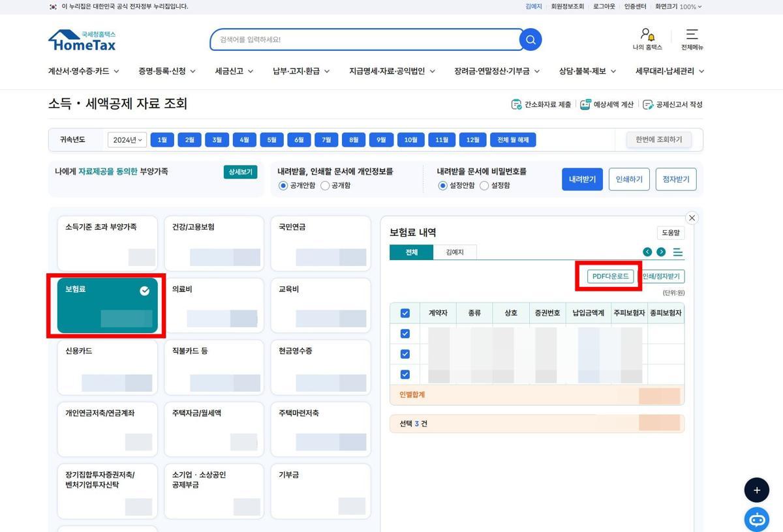Go to next tab with right arrow
The image size is (783, 532).
tap(661, 252)
